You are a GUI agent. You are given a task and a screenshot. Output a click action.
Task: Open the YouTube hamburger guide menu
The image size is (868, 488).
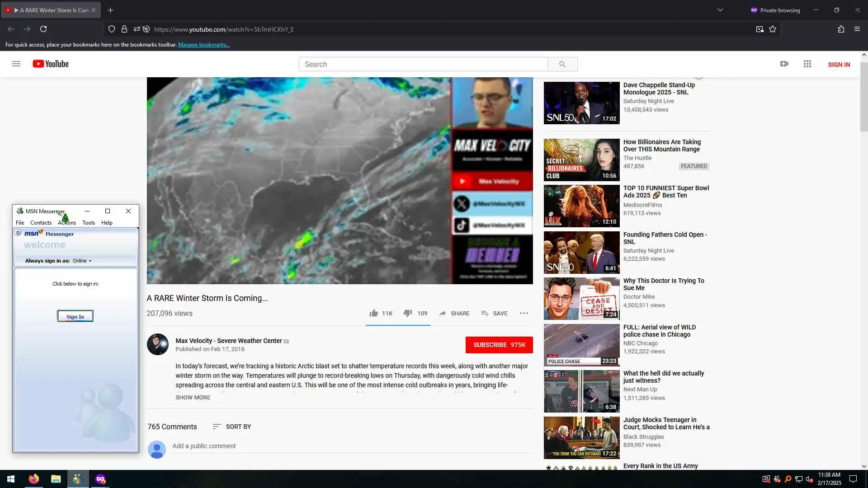pyautogui.click(x=16, y=64)
